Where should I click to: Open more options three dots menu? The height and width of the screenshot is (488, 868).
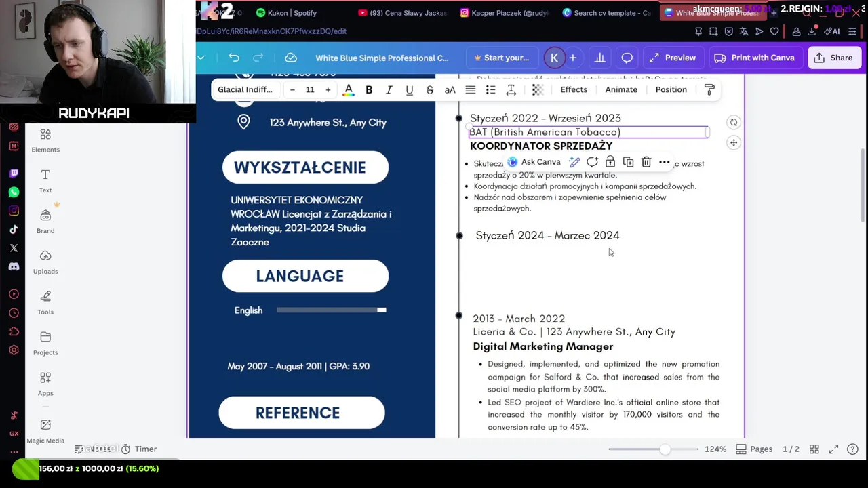point(665,162)
